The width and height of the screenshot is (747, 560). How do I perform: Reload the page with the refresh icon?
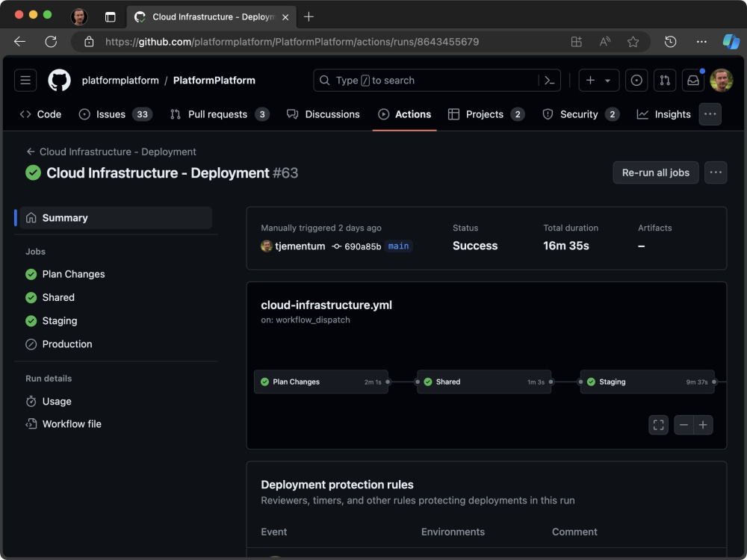tap(51, 42)
